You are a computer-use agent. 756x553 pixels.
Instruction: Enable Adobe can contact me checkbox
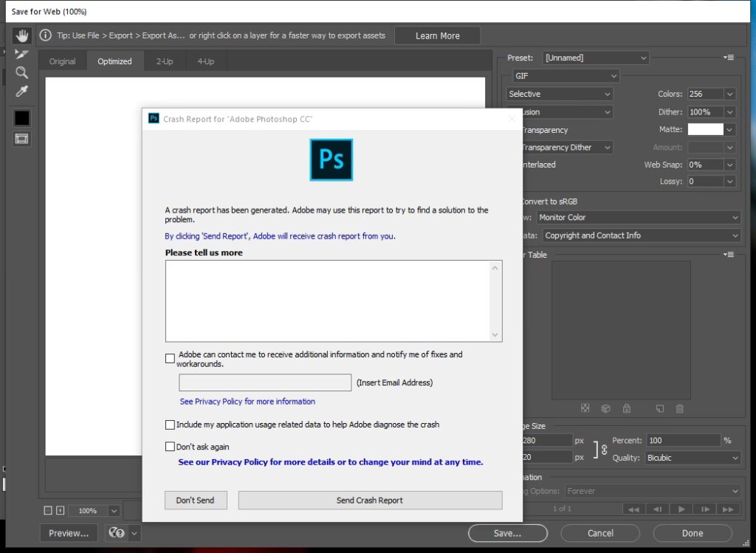(170, 359)
